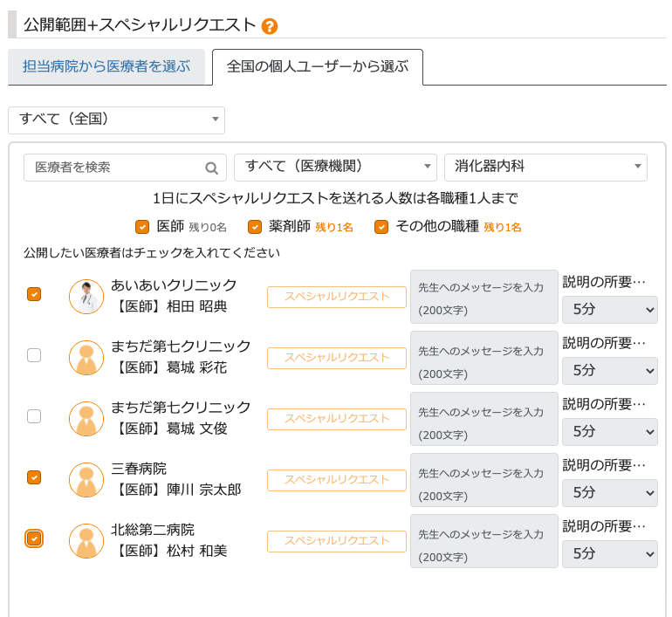Check 葛城 彩花 publish checkbox

pos(34,355)
